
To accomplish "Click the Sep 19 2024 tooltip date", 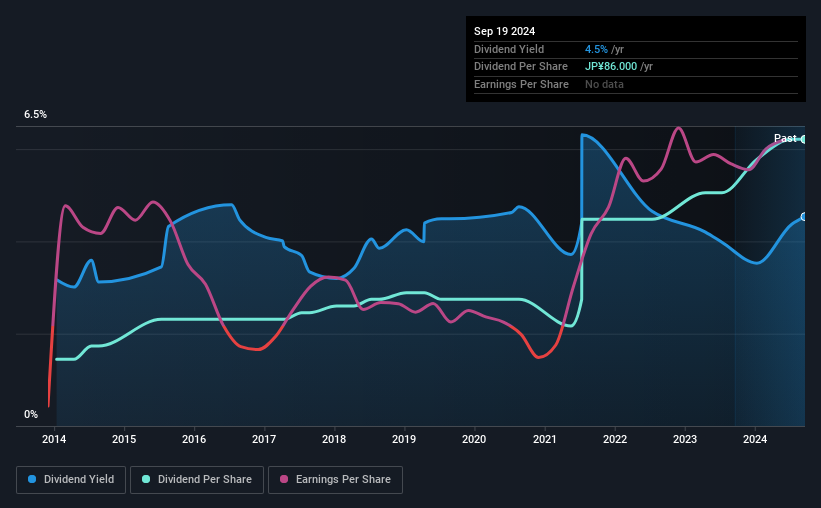I will tap(504, 31).
